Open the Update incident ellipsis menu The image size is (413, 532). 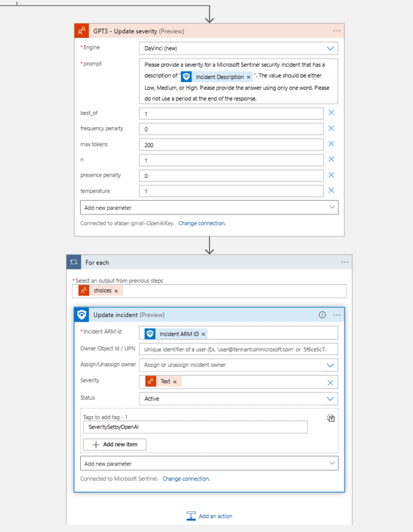click(337, 315)
